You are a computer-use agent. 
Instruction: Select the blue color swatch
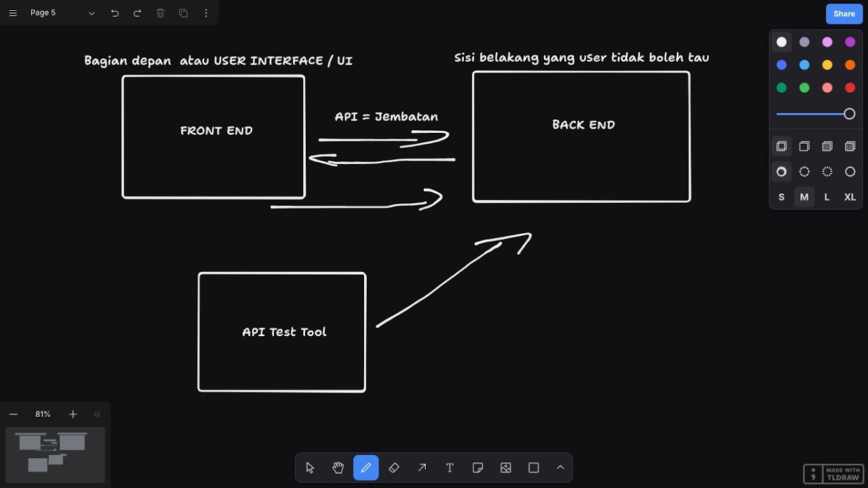point(781,65)
